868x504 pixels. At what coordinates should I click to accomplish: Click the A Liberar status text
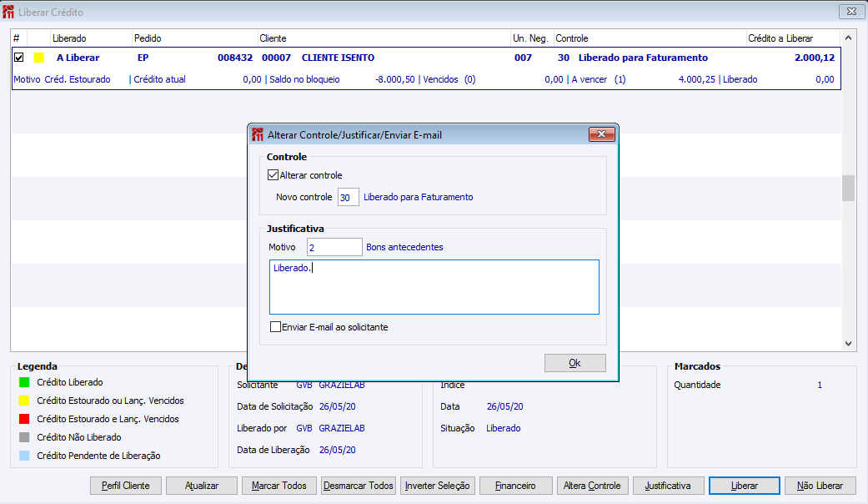(78, 58)
